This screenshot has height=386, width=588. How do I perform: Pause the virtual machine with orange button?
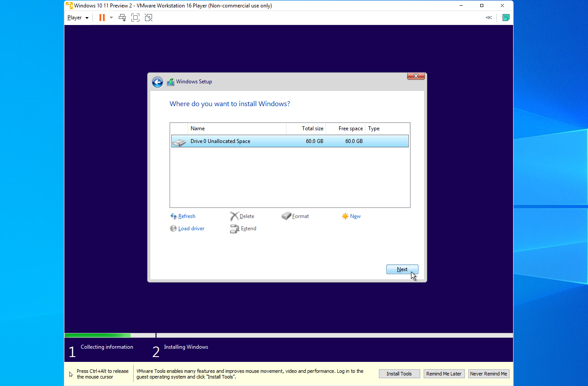pyautogui.click(x=102, y=18)
